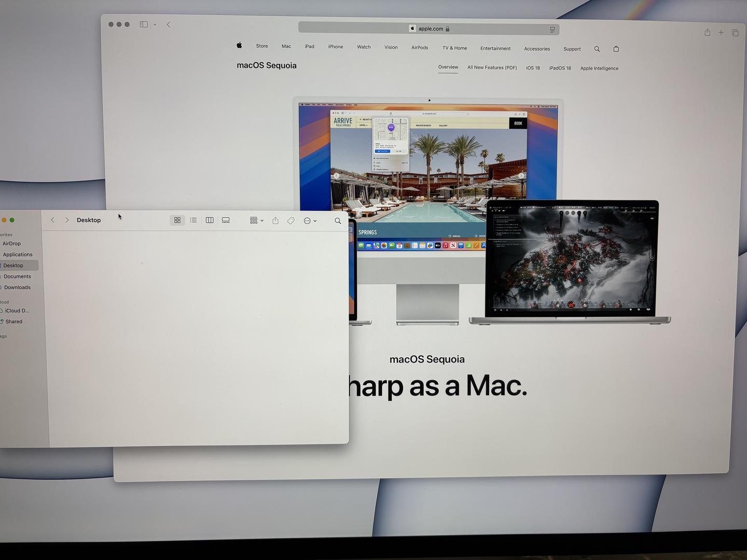The width and height of the screenshot is (747, 560).
Task: Toggle the Safari sidebar
Action: (144, 24)
